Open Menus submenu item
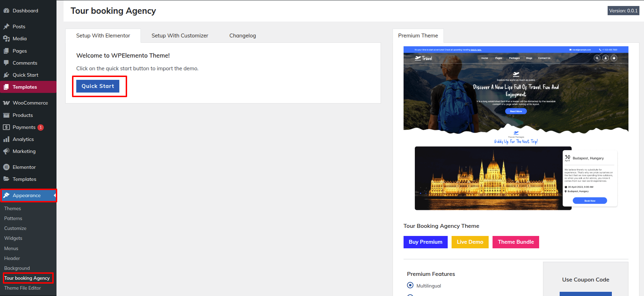The width and height of the screenshot is (644, 296). [11, 248]
